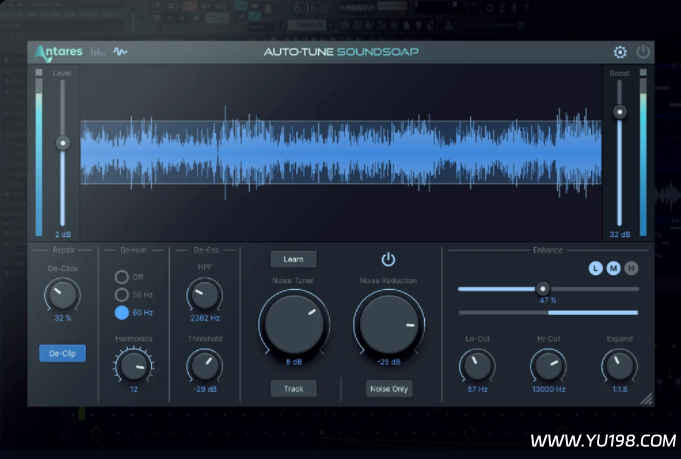Click the -25 dB Noise Reduction value
The width and height of the screenshot is (681, 459).
point(389,362)
